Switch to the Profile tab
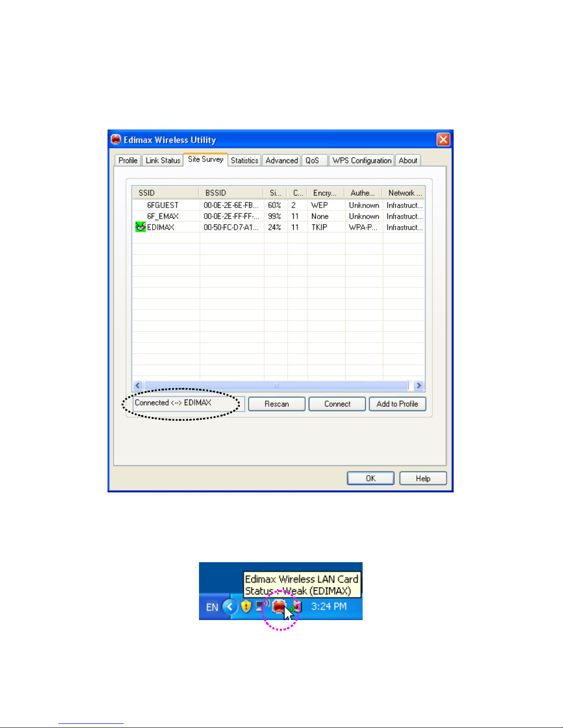The image size is (563, 728). point(128,160)
